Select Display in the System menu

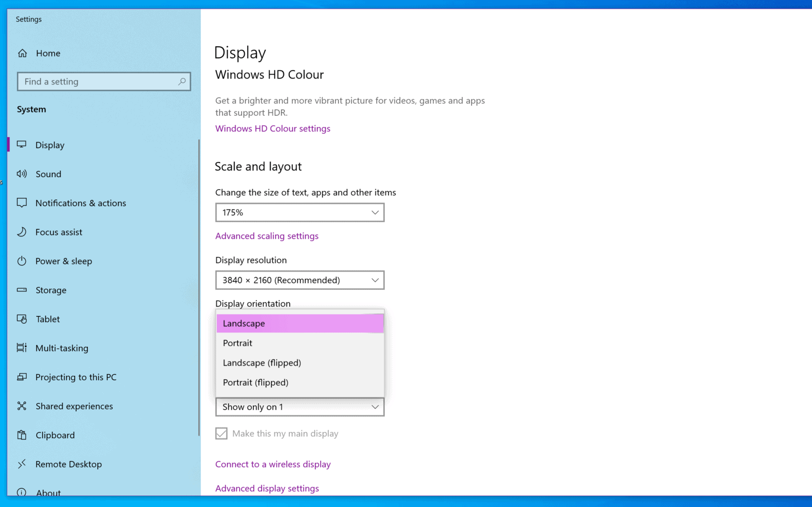[x=50, y=144]
